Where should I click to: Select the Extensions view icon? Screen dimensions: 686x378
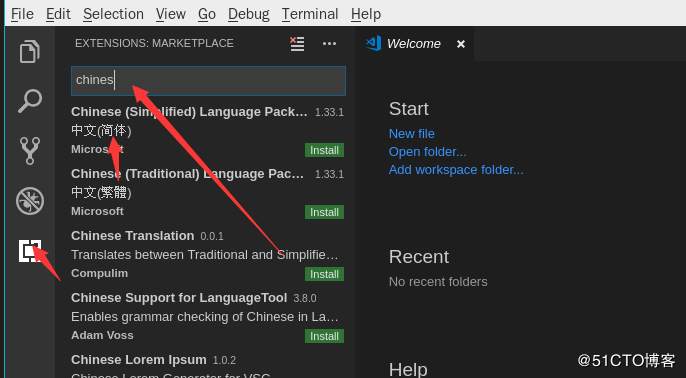[30, 251]
